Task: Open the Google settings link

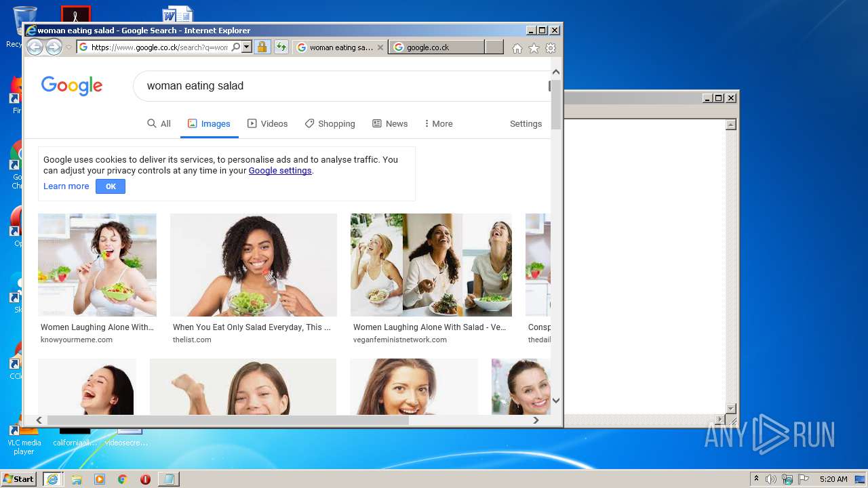Action: [x=280, y=171]
